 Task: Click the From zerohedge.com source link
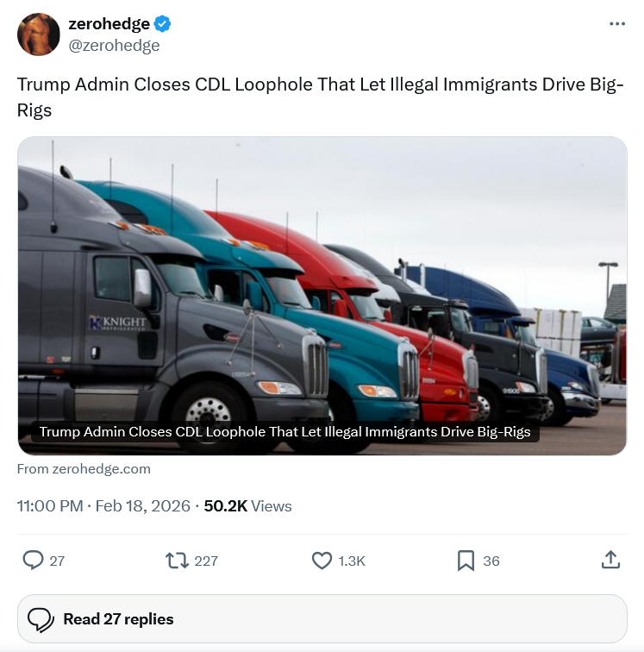84,469
